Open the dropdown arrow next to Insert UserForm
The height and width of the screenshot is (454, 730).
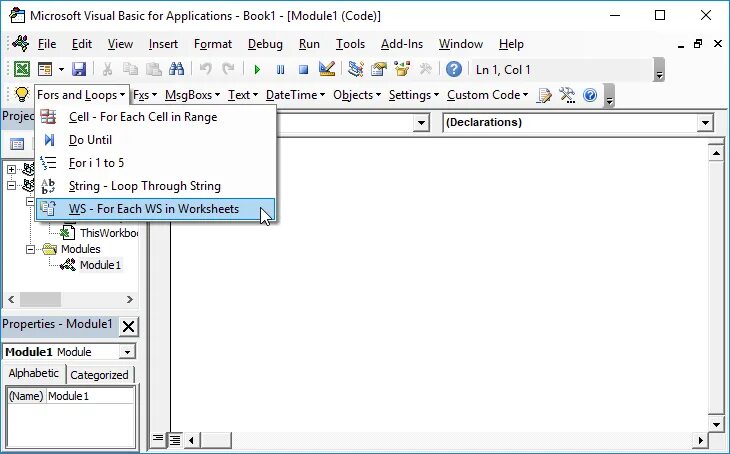coord(61,70)
